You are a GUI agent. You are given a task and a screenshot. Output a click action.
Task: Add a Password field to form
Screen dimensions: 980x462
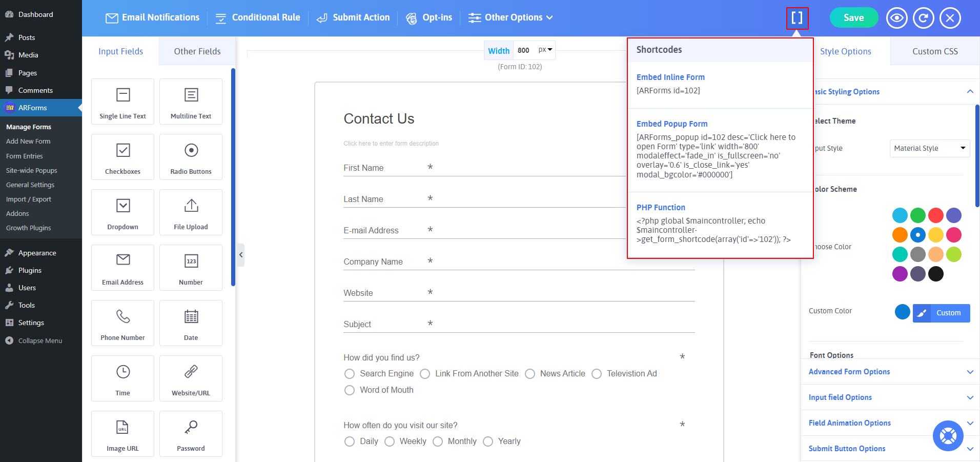click(x=191, y=434)
